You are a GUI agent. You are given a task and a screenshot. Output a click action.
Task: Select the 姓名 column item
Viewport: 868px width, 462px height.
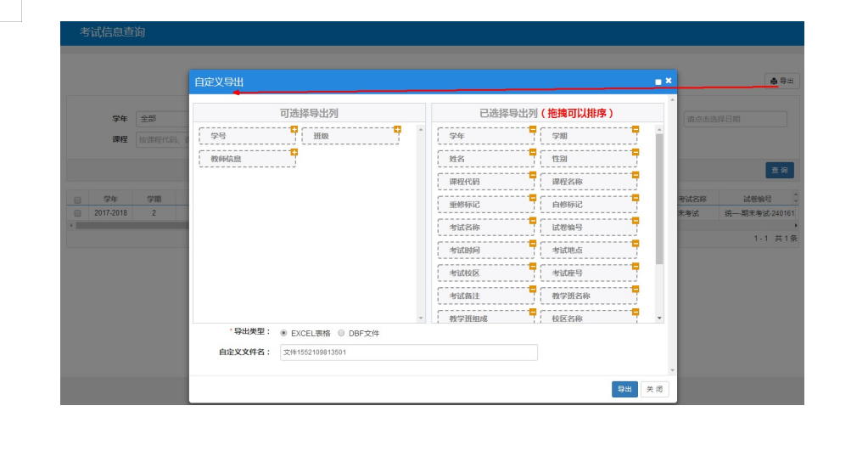(485, 159)
